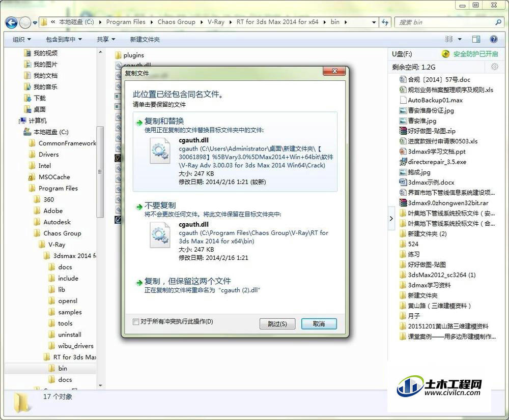The height and width of the screenshot is (420, 509).
Task: Open AutoBackup01.max in U盘 panel
Action: click(435, 100)
